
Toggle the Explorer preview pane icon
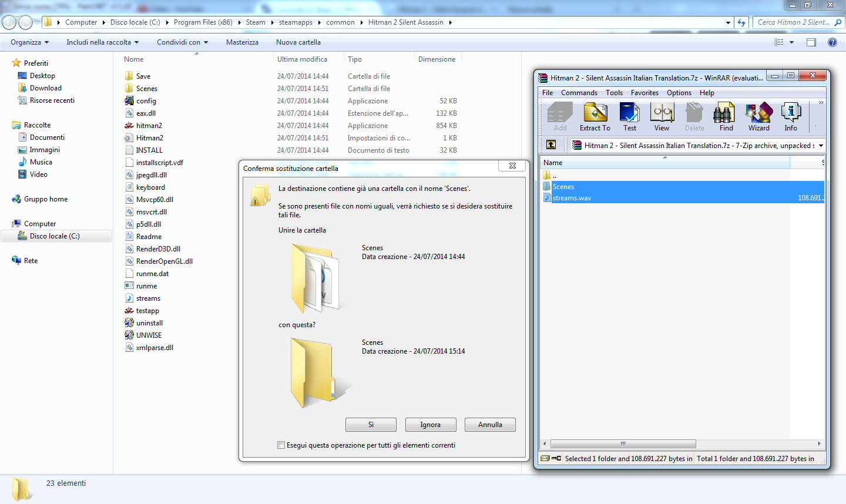tap(811, 42)
